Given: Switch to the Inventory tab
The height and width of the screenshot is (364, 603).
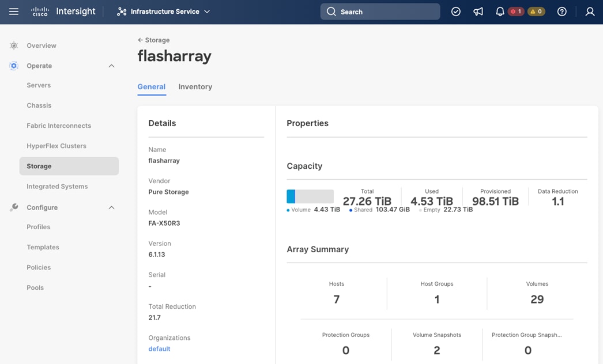Looking at the screenshot, I should pos(195,87).
